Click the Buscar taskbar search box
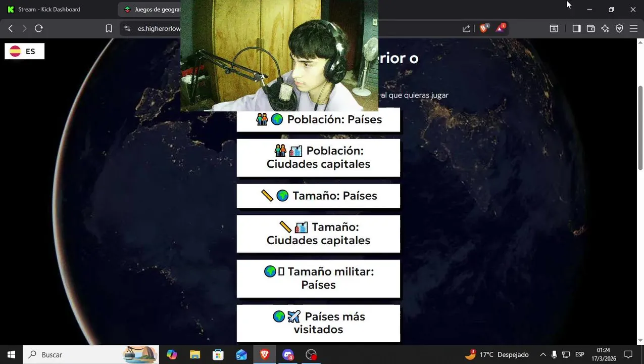This screenshot has height=364, width=644. point(91,355)
